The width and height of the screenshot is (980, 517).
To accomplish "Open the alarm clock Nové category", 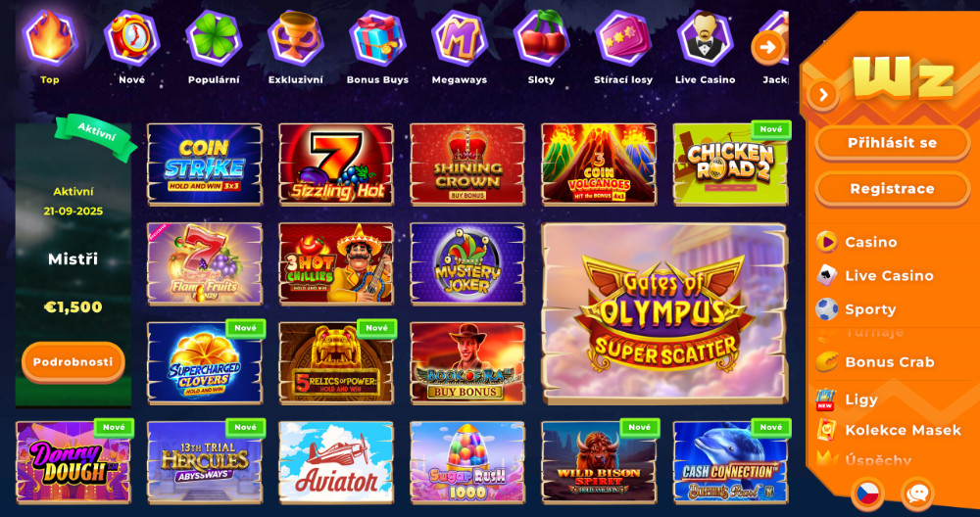I will [132, 37].
